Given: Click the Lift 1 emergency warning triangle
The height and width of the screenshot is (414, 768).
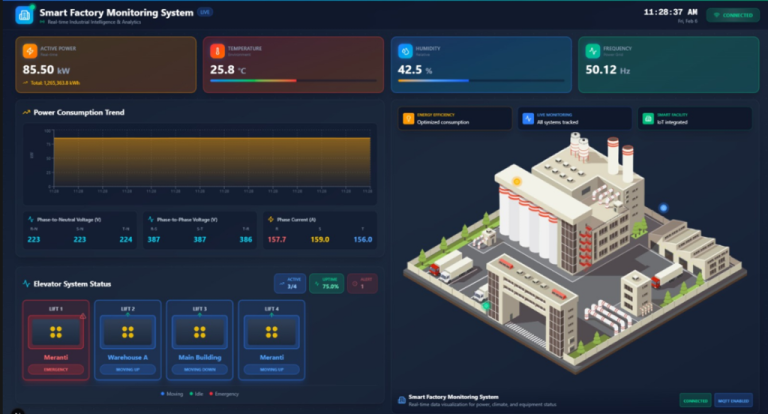Looking at the screenshot, I should point(83,317).
